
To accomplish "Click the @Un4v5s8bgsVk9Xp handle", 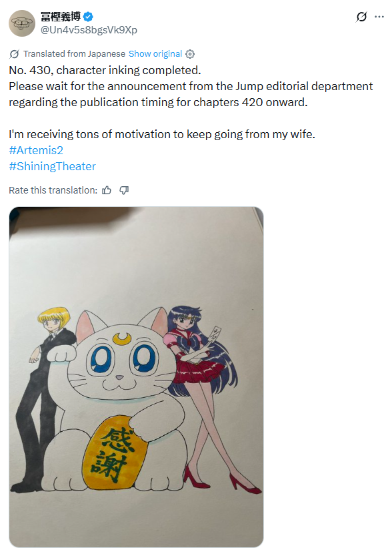I will click(x=89, y=30).
